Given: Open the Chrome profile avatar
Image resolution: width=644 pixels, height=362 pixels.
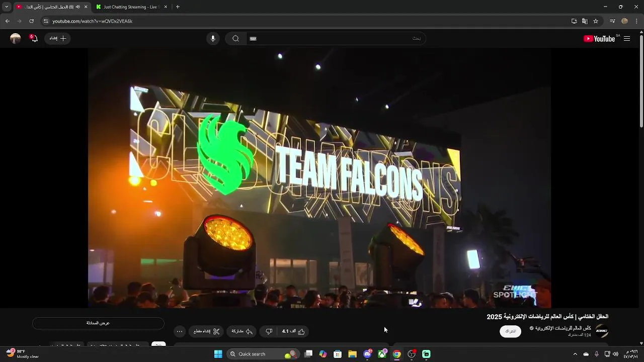Looking at the screenshot, I should [x=624, y=21].
